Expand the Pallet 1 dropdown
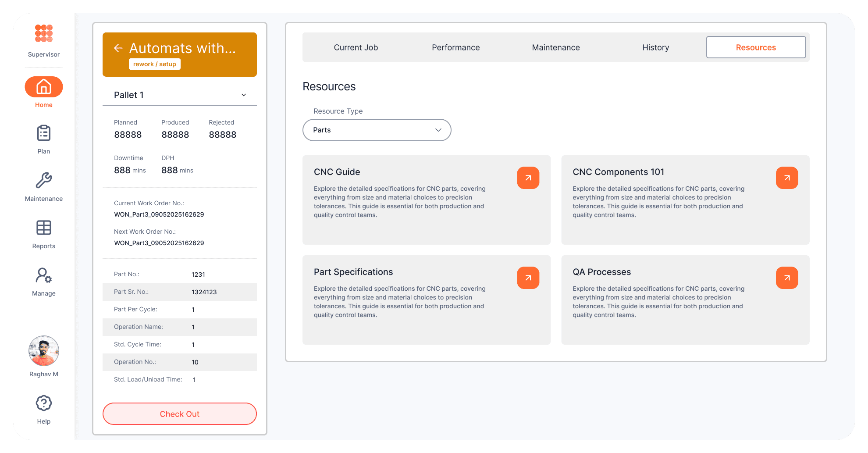Image resolution: width=868 pixels, height=453 pixels. point(180,95)
